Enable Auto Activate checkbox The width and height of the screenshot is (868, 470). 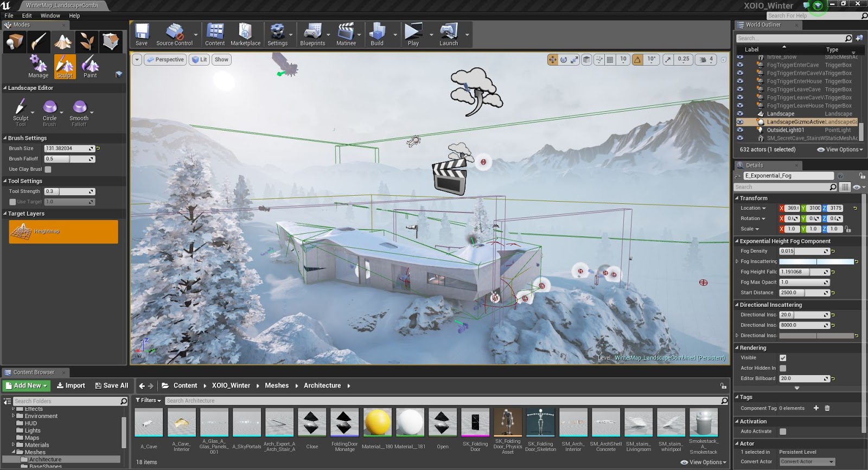coord(783,432)
